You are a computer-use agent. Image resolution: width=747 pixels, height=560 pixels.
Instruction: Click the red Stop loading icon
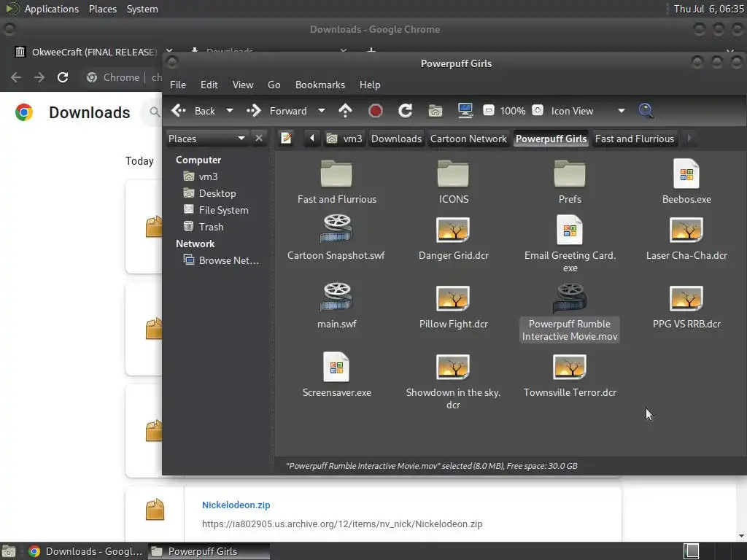click(x=376, y=111)
